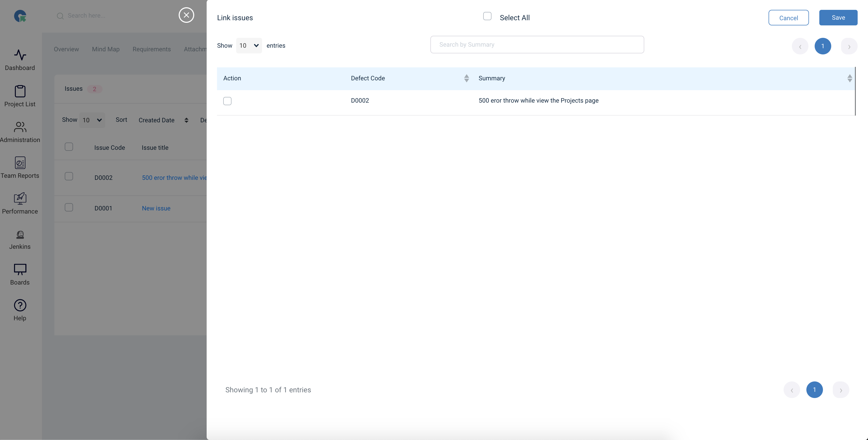Image resolution: width=868 pixels, height=440 pixels.
Task: Open the Help section
Action: [x=20, y=310]
